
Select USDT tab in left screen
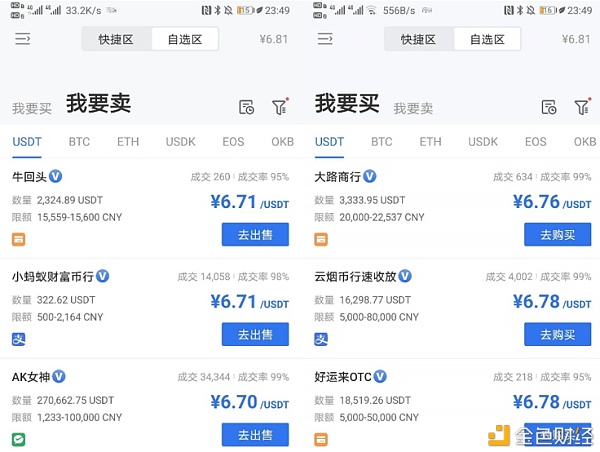click(x=27, y=142)
